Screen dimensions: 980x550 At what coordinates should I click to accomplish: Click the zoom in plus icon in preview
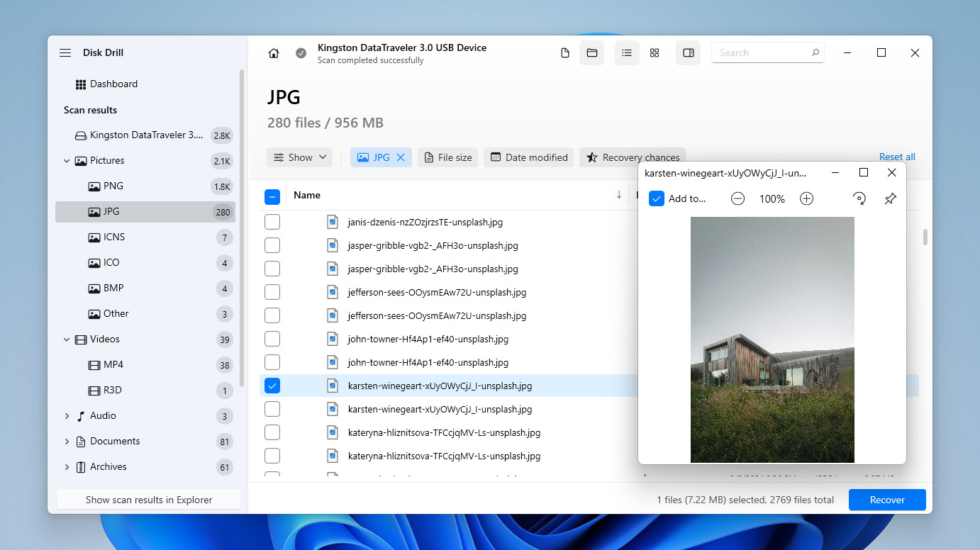806,199
